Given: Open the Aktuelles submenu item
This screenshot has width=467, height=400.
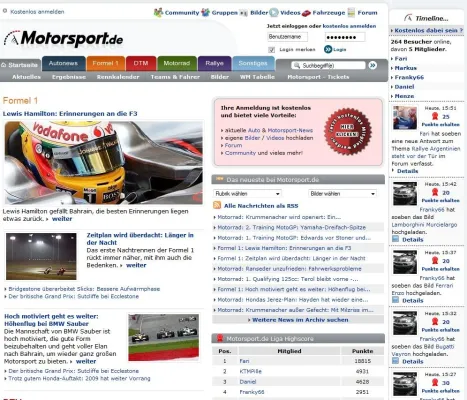Looking at the screenshot, I should [26, 77].
